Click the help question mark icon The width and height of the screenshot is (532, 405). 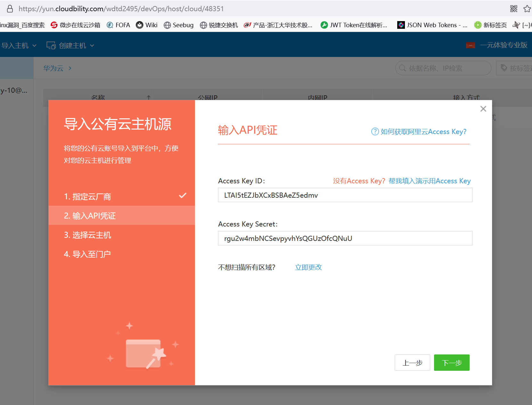[x=375, y=131]
